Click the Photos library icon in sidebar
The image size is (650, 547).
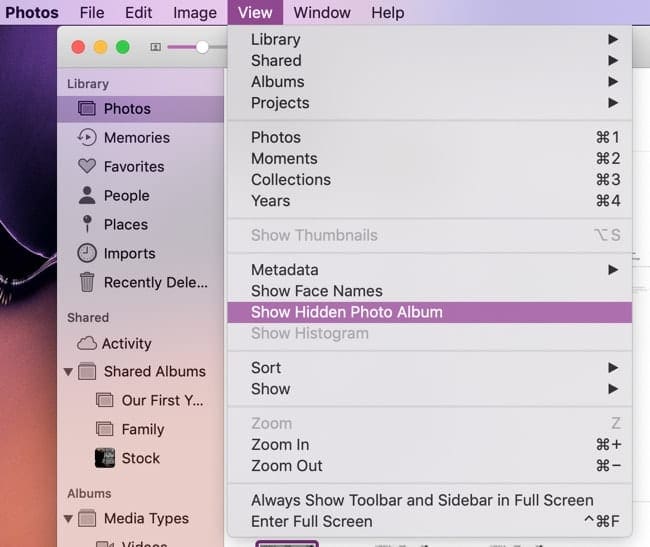(x=87, y=109)
